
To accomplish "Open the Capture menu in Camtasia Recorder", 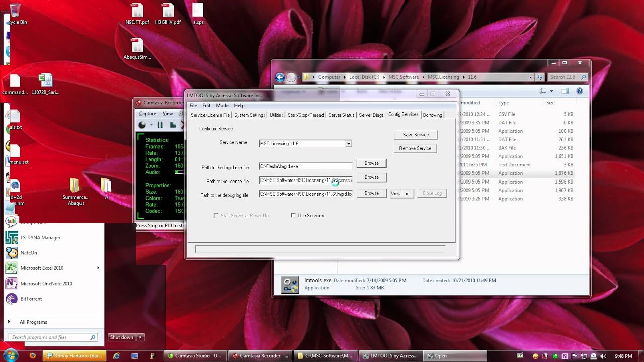I will pyautogui.click(x=148, y=114).
